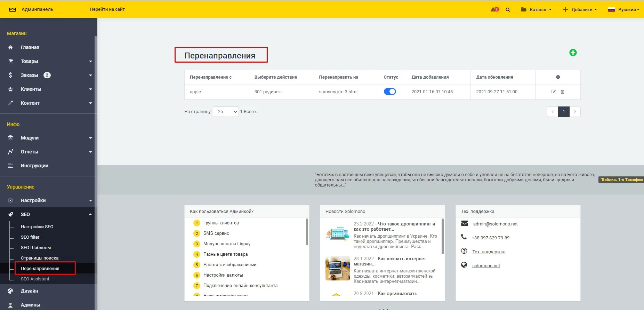
Task: Click the help list scrollbar
Action: [x=307, y=232]
